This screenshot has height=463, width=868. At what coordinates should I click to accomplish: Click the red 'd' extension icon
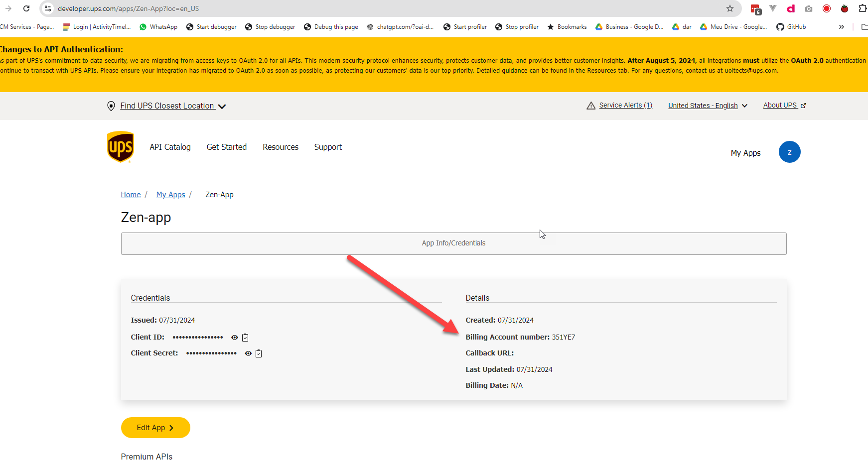click(791, 8)
